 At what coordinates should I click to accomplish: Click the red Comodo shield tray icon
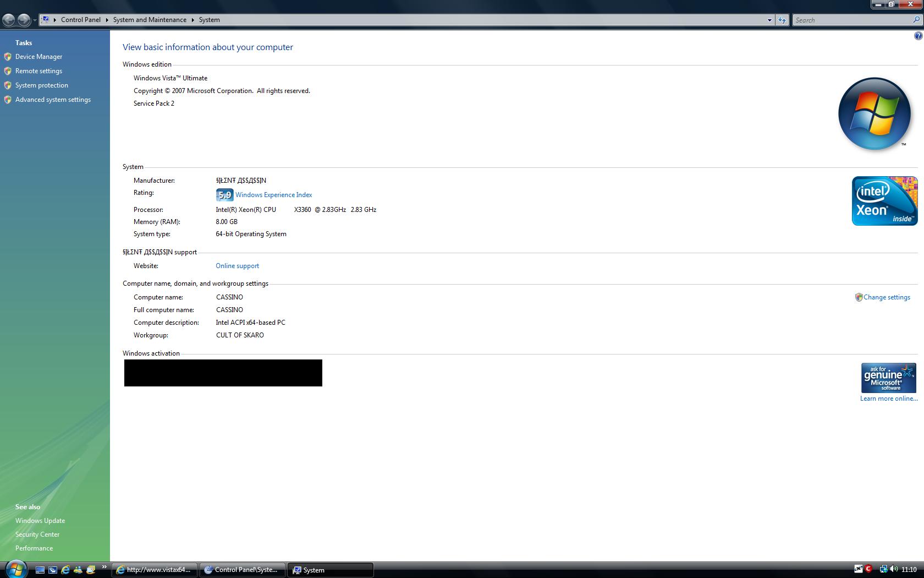click(869, 569)
